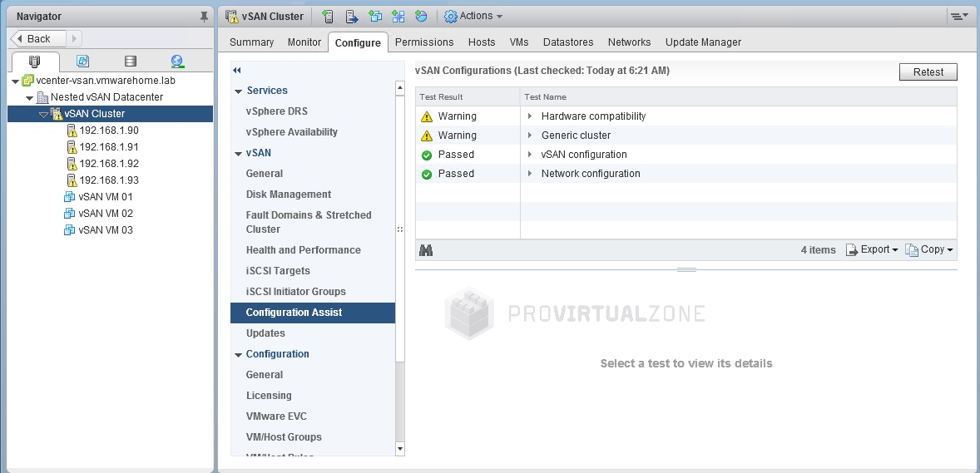This screenshot has height=473, width=980.
Task: Select vSAN VM 03 in the tree
Action: click(106, 230)
